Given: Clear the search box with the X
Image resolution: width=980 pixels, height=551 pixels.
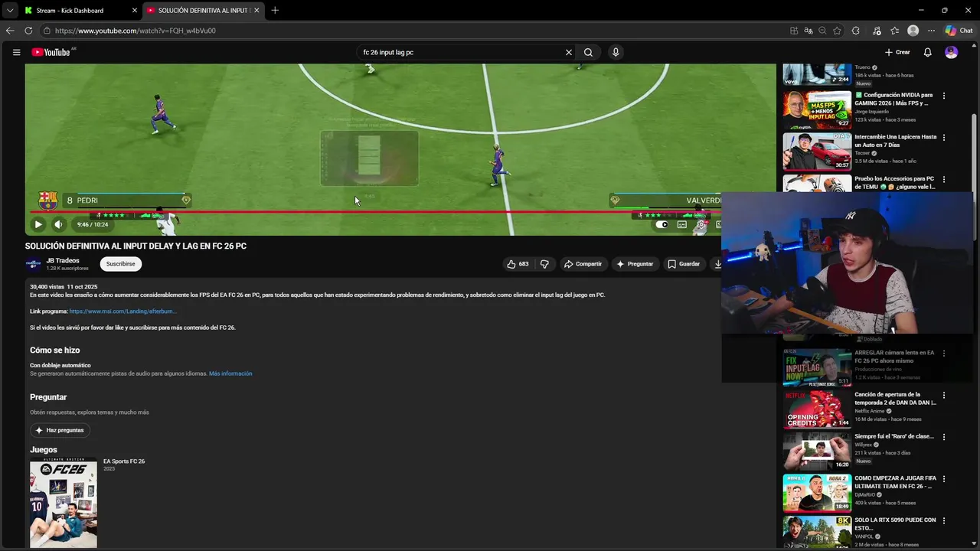Looking at the screenshot, I should [x=569, y=52].
